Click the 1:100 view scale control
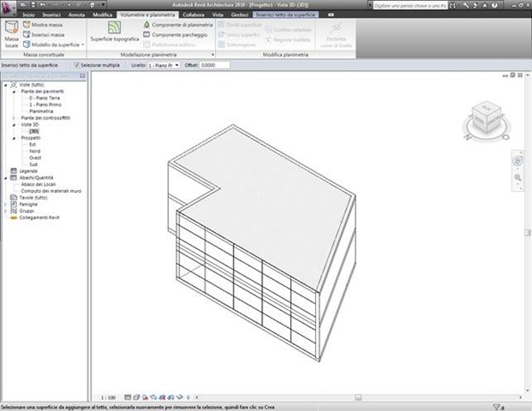532x411 pixels. click(108, 397)
